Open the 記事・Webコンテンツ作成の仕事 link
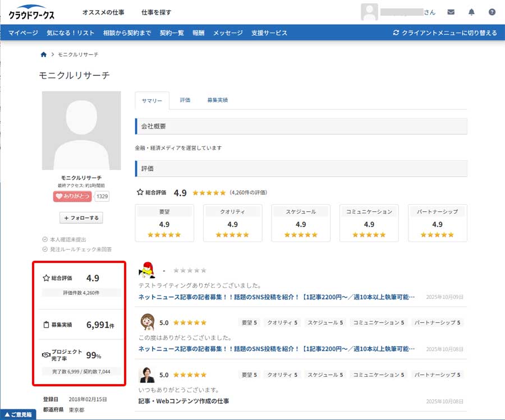The height and width of the screenshot is (420, 505). pyautogui.click(x=183, y=401)
